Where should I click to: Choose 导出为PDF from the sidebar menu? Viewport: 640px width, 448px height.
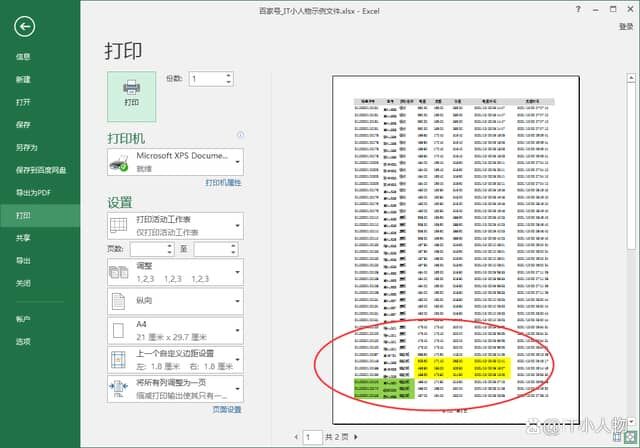point(32,192)
